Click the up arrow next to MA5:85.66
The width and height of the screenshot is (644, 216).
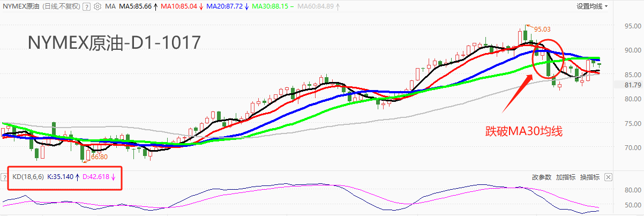click(155, 7)
